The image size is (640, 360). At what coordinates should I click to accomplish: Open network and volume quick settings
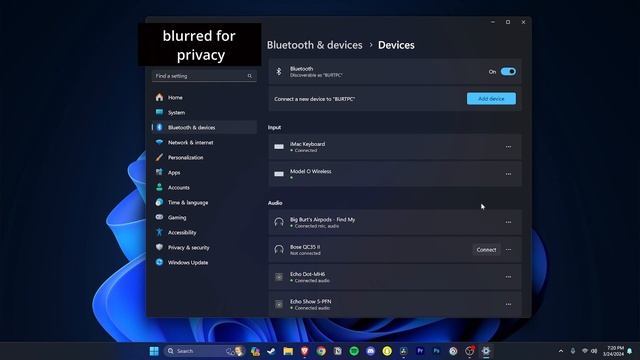[589, 351]
